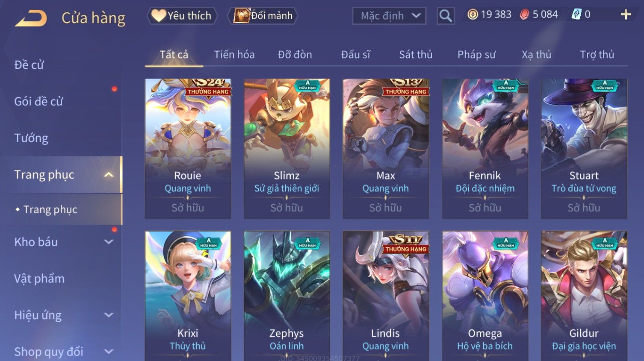The height and width of the screenshot is (361, 644).
Task: Switch to the Pháp sư tab
Action: (476, 55)
